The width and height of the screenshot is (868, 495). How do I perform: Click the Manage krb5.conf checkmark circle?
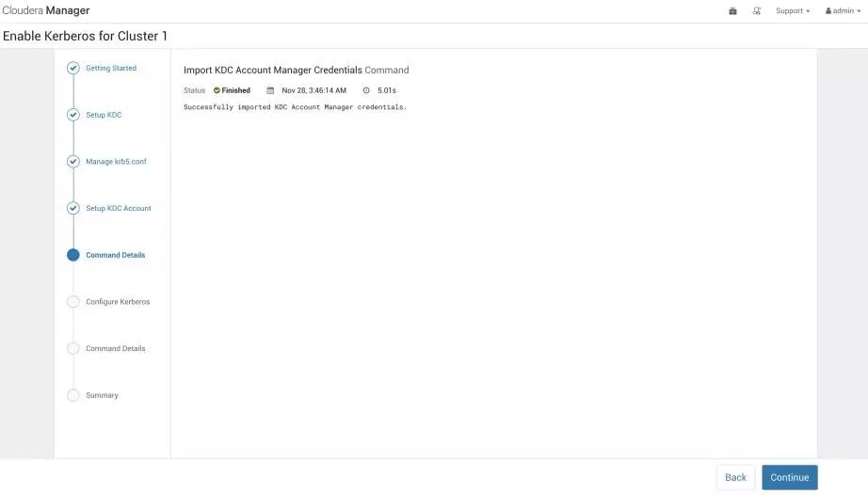tap(73, 162)
